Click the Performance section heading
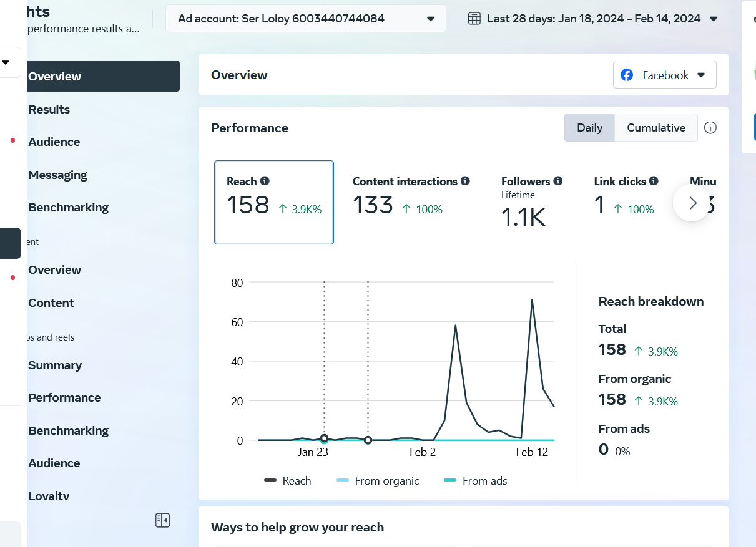The height and width of the screenshot is (547, 756). point(250,128)
